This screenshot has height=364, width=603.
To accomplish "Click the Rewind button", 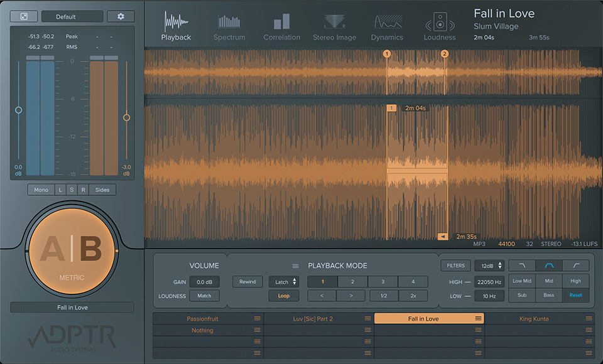I will click(x=247, y=282).
